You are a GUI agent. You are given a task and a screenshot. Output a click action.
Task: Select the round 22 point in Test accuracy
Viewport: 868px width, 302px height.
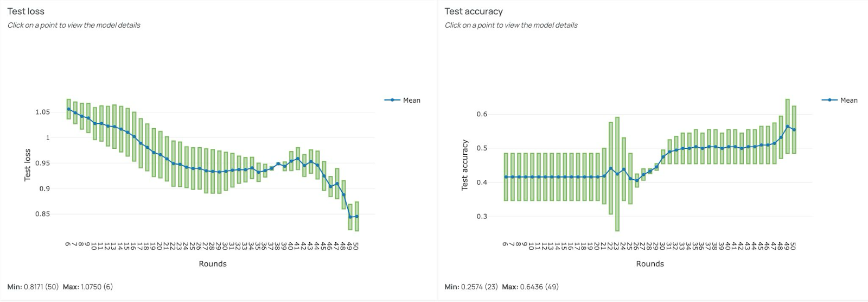point(610,168)
